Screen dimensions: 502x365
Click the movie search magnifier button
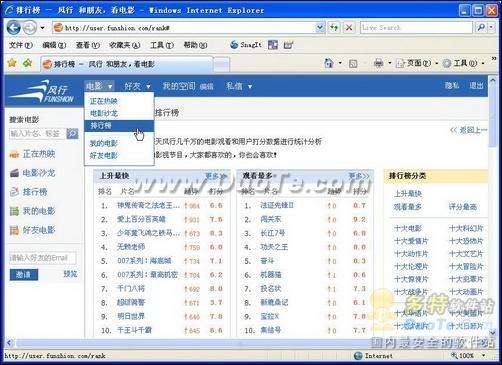click(x=72, y=134)
